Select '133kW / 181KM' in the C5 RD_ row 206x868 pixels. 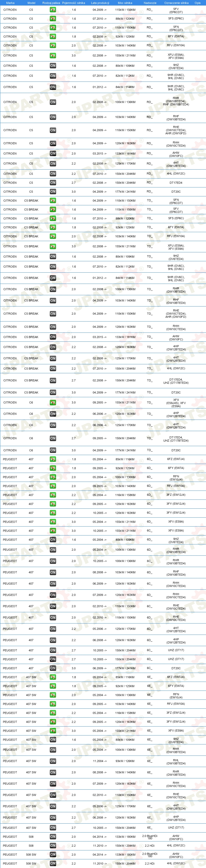[x=125, y=154]
